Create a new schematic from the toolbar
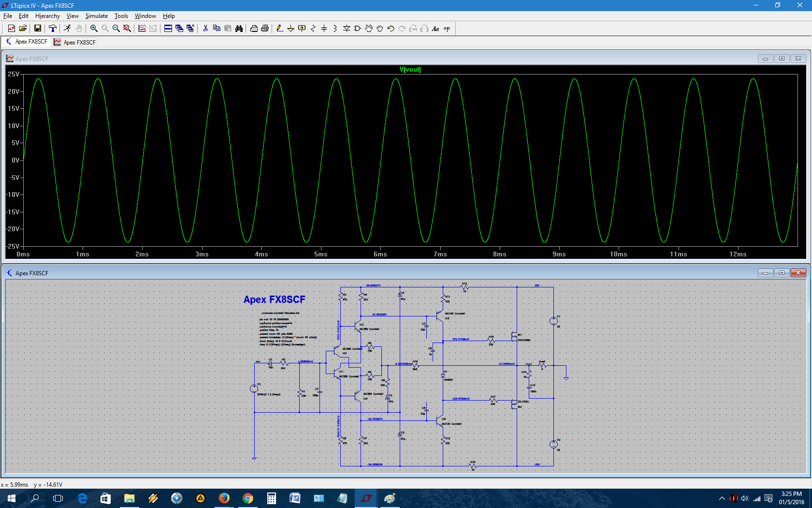812x508 pixels. 12,29
